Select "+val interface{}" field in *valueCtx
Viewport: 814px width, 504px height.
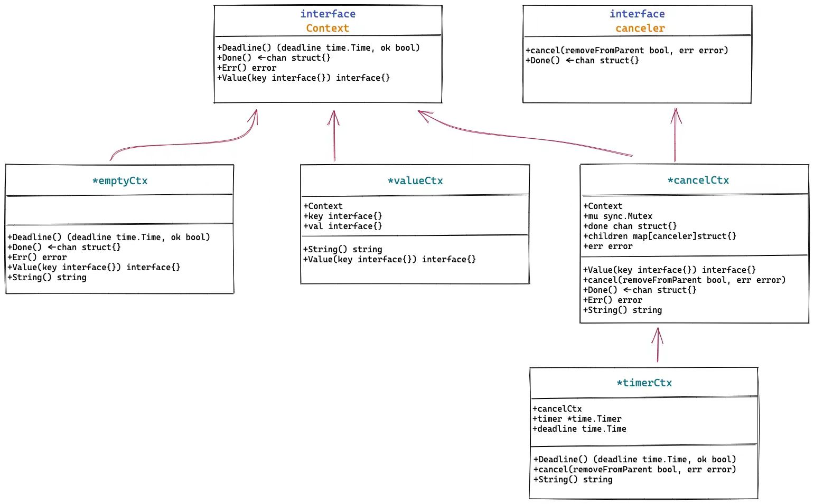click(343, 226)
